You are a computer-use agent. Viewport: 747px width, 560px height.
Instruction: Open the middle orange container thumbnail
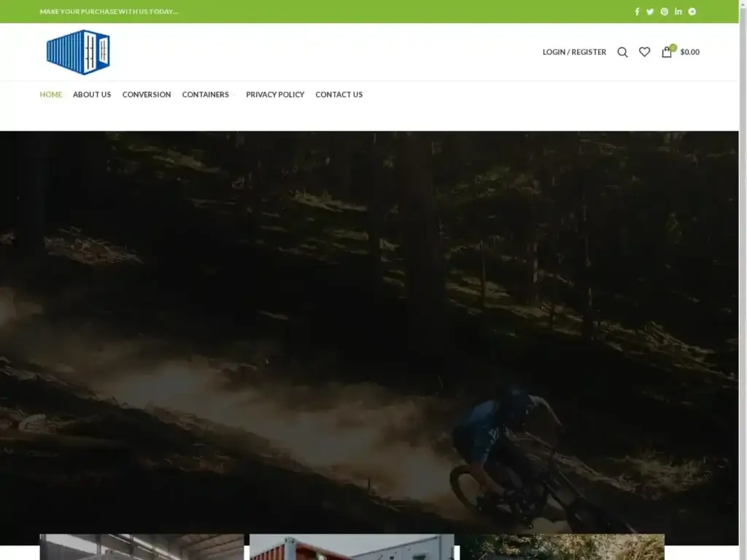point(352,548)
